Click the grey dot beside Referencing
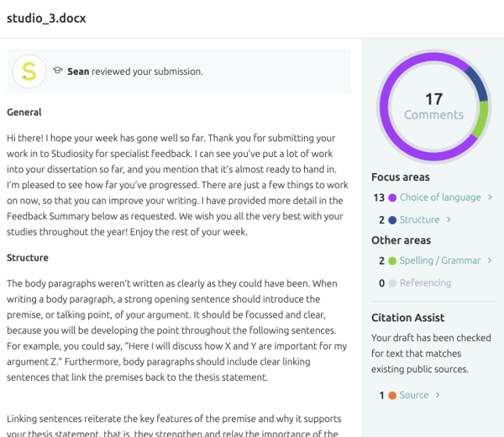This screenshot has height=437, width=504. coord(392,283)
